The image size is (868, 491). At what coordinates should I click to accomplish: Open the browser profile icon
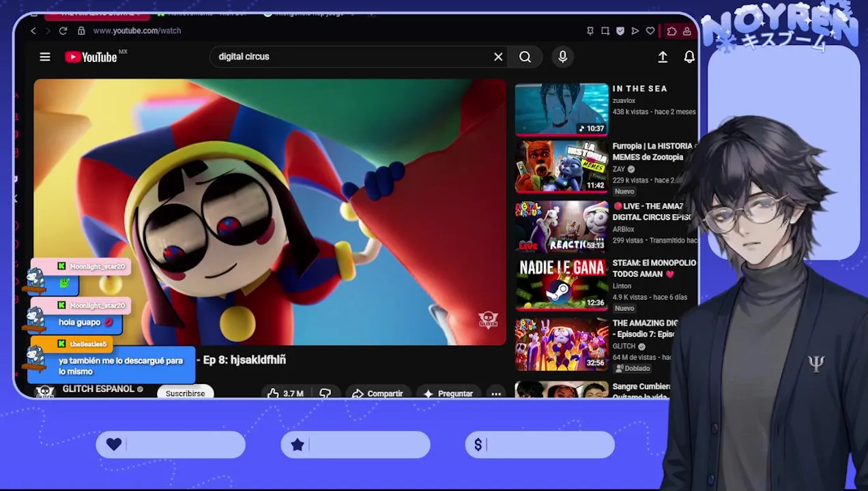click(687, 31)
